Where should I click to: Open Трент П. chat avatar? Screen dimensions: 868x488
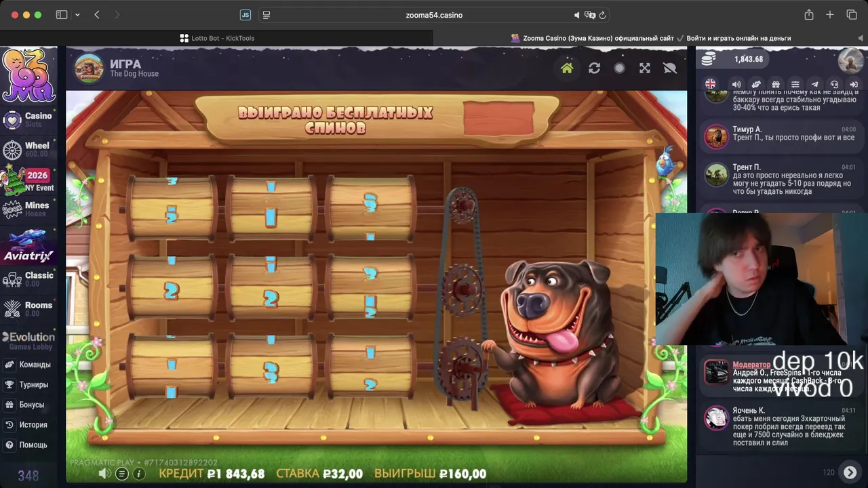click(x=716, y=174)
